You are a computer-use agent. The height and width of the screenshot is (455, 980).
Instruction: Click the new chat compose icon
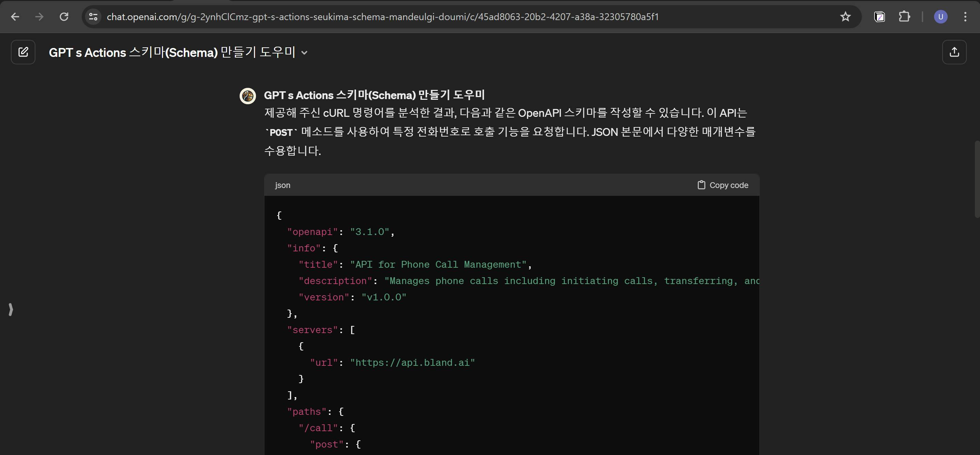[23, 52]
